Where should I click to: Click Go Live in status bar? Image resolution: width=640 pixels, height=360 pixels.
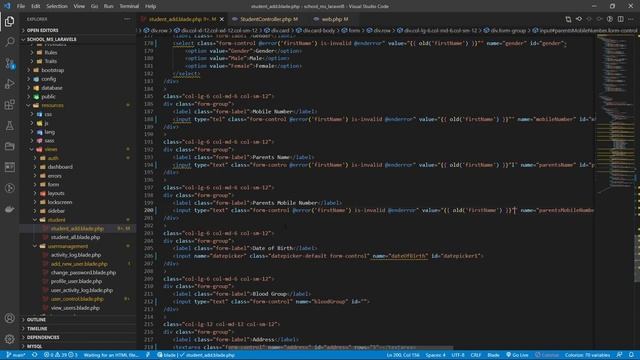click(x=517, y=355)
